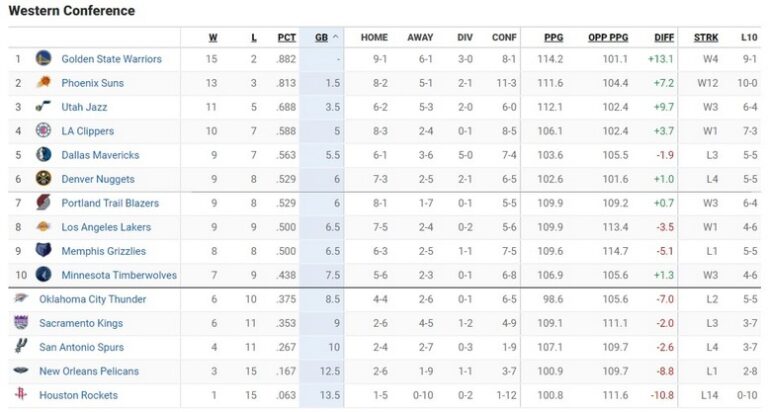Sort standings by STRK column header
The width and height of the screenshot is (768, 412).
click(706, 37)
